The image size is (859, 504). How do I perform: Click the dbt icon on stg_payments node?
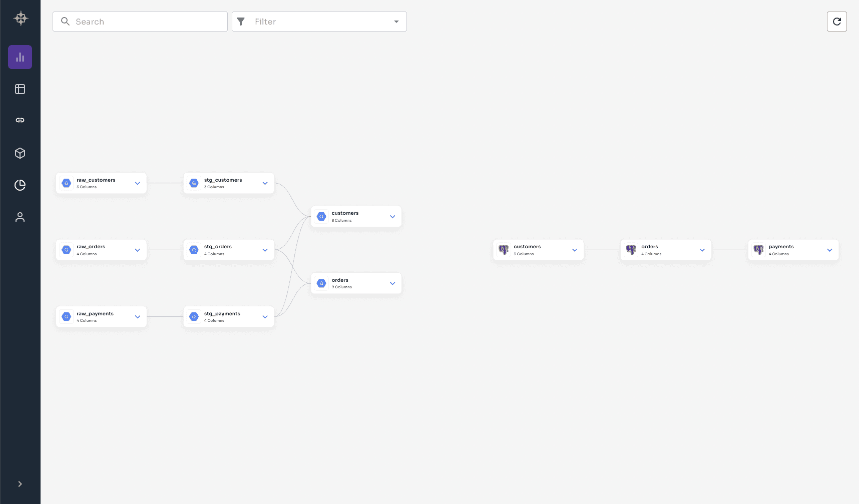click(194, 316)
